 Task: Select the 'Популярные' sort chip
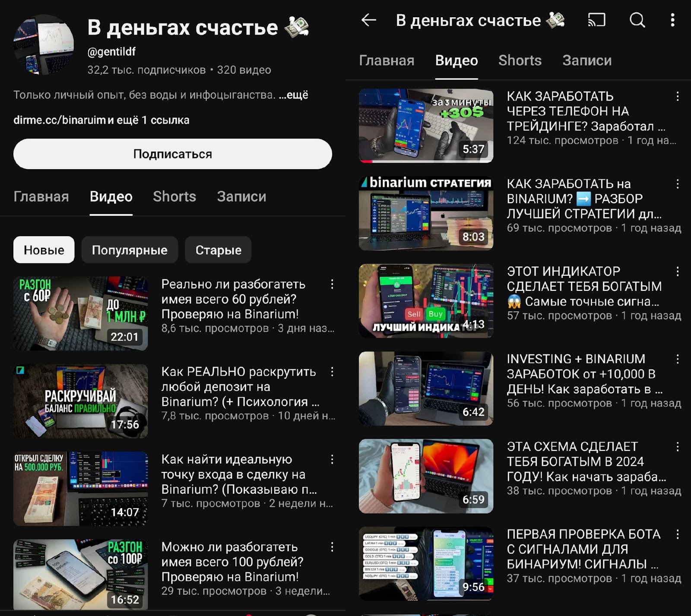coord(130,250)
